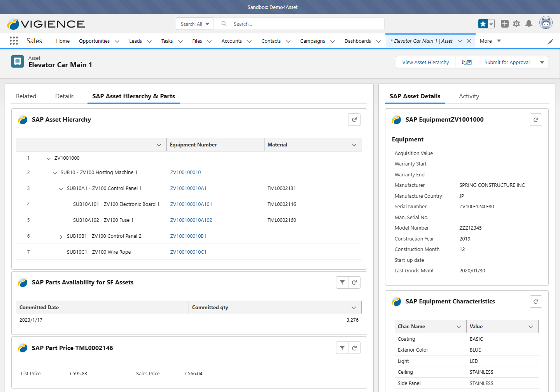Open the Setup gear icon

[x=516, y=24]
